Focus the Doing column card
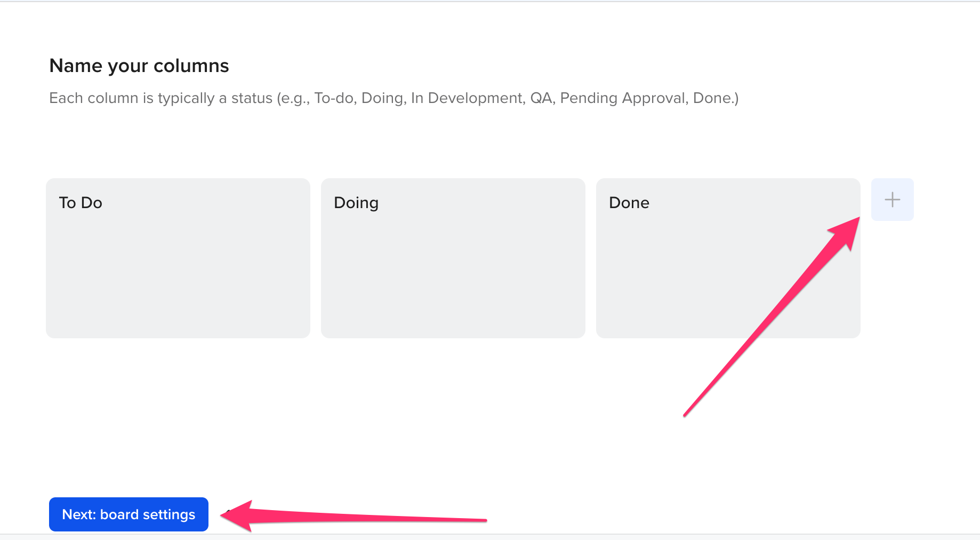Image resolution: width=980 pixels, height=540 pixels. pos(453,258)
